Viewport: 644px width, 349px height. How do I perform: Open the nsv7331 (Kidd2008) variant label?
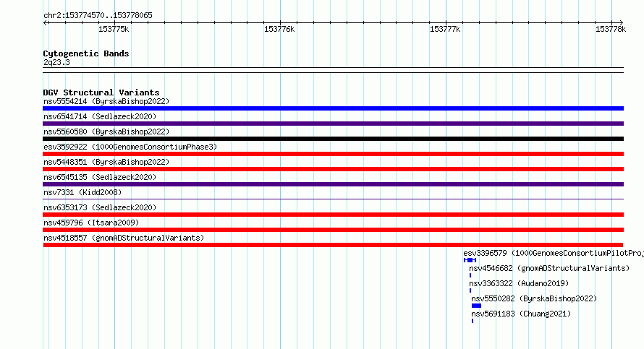pyautogui.click(x=82, y=192)
